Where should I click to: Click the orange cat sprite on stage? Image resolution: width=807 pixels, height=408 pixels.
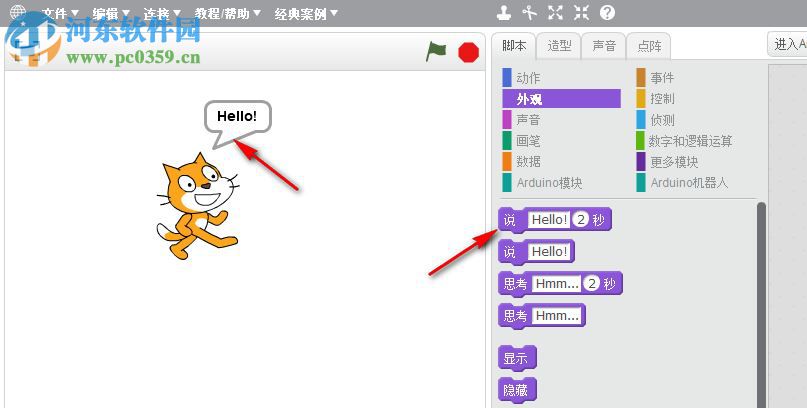click(x=197, y=206)
